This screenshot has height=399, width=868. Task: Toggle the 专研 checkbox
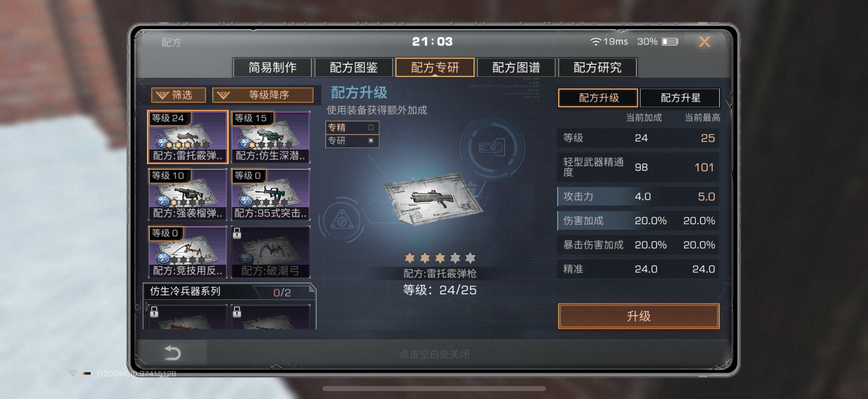(371, 140)
